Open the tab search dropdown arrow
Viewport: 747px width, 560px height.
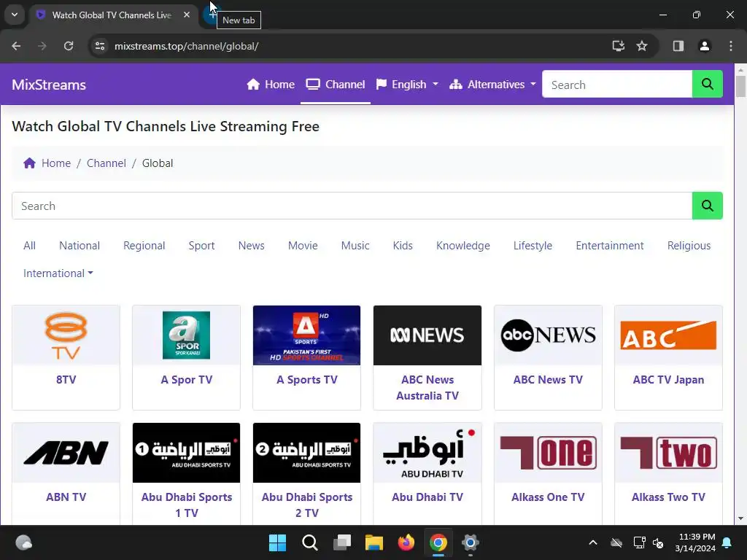(15, 15)
